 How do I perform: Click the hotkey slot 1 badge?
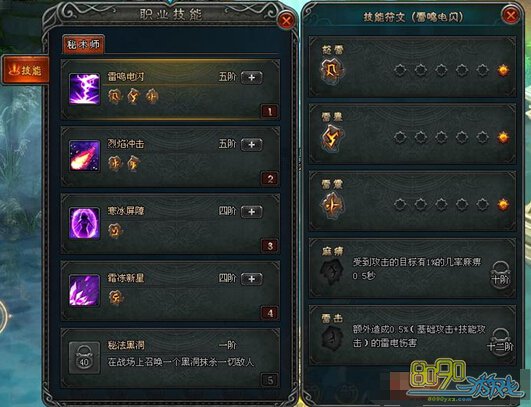pos(270,112)
